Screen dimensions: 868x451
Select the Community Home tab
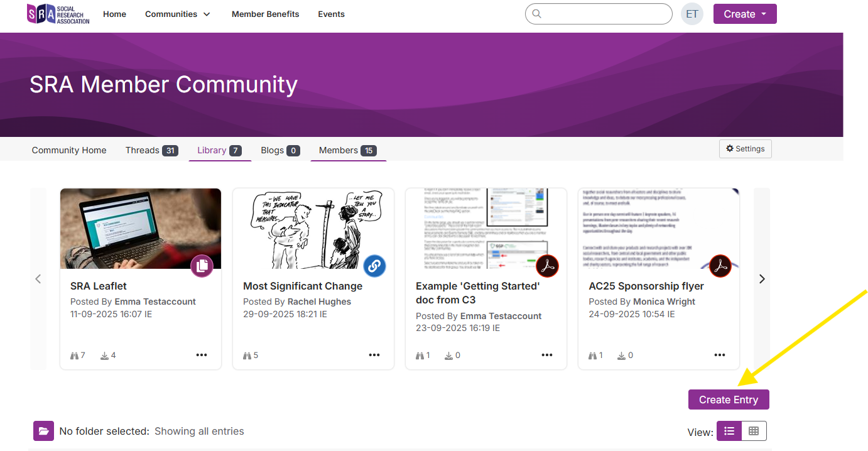[69, 150]
